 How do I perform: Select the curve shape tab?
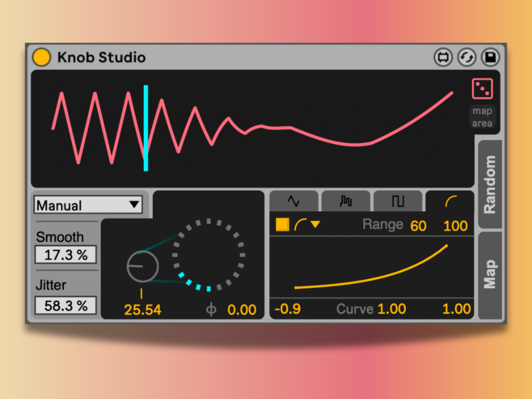coord(450,201)
